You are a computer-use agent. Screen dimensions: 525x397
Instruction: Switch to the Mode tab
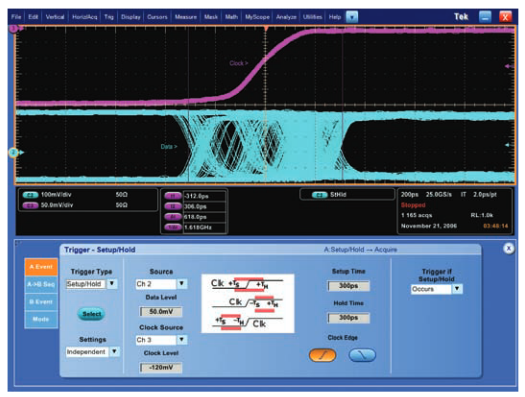point(41,319)
